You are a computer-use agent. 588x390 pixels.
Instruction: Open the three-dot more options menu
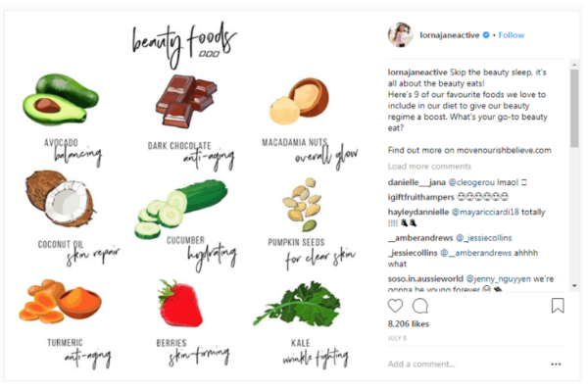pos(556,364)
